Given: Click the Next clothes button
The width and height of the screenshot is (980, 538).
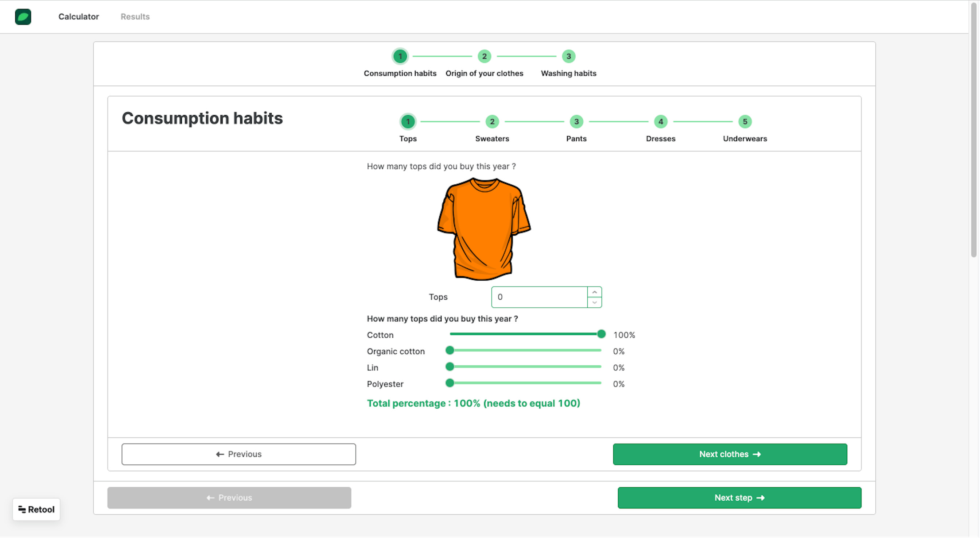Looking at the screenshot, I should (x=730, y=454).
